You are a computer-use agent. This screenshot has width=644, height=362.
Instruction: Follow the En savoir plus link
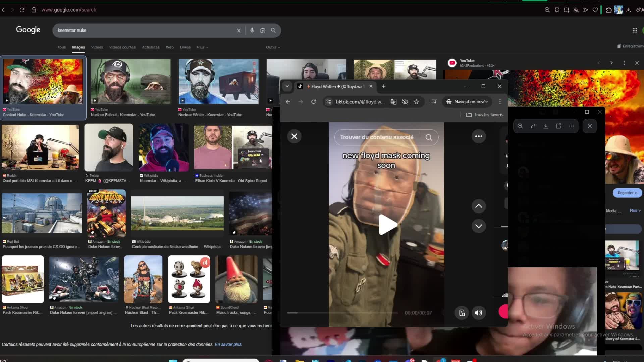click(228, 344)
